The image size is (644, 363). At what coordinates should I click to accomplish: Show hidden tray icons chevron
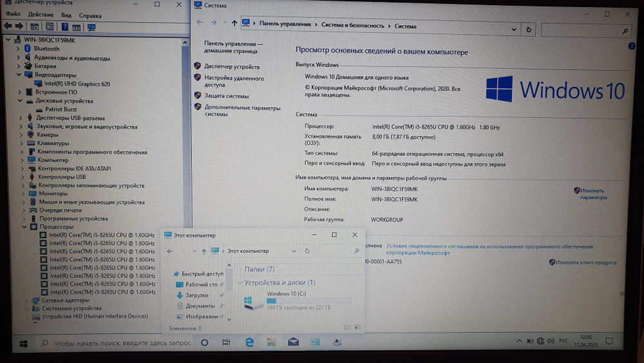[x=519, y=341]
